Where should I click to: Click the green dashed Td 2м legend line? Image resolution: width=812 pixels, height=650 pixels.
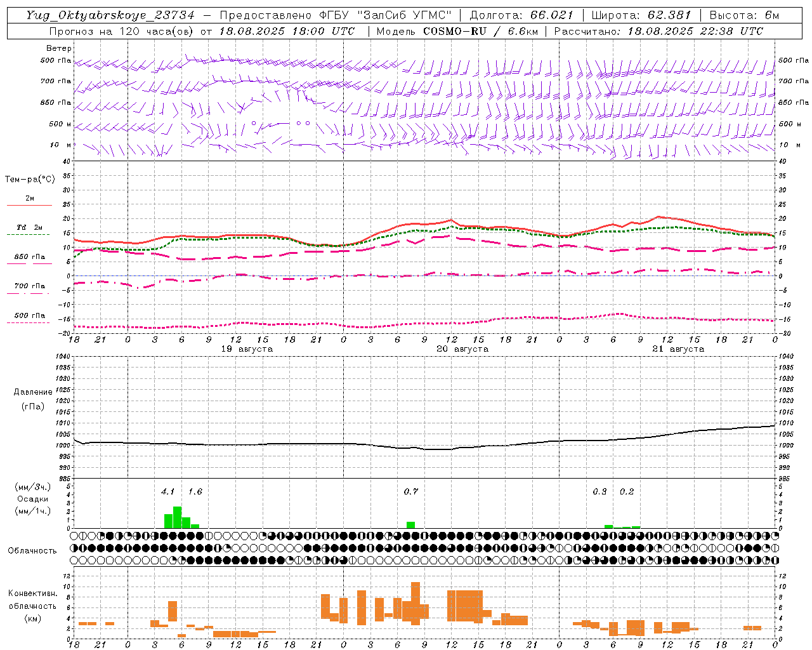click(28, 234)
